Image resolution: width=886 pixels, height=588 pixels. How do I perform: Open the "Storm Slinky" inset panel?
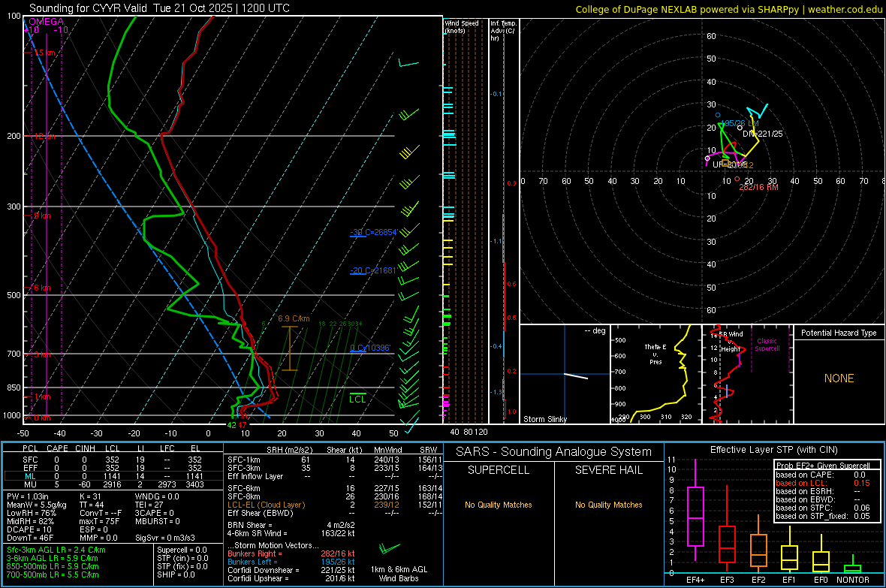point(565,374)
